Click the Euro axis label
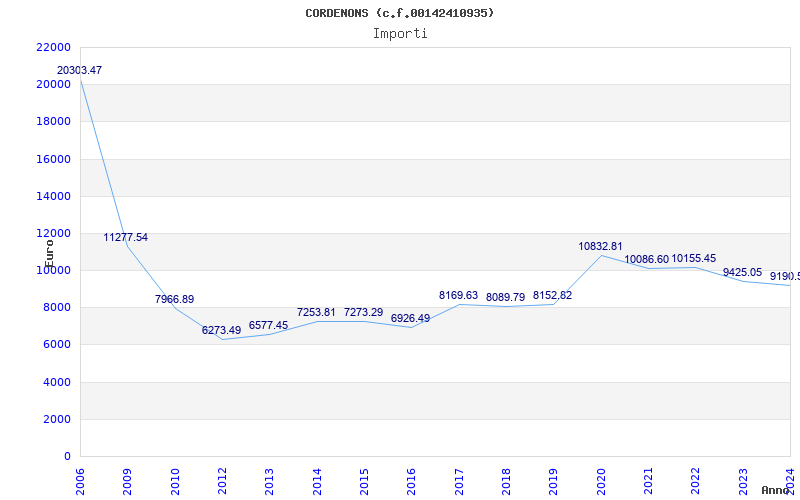Viewport: 800px width, 500px height. [49, 254]
